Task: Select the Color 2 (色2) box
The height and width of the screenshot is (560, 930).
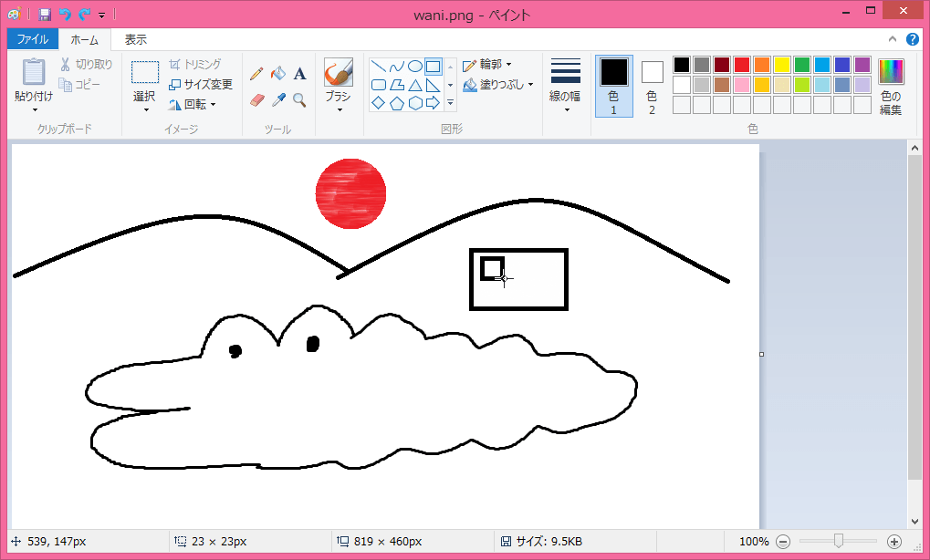Action: (652, 86)
